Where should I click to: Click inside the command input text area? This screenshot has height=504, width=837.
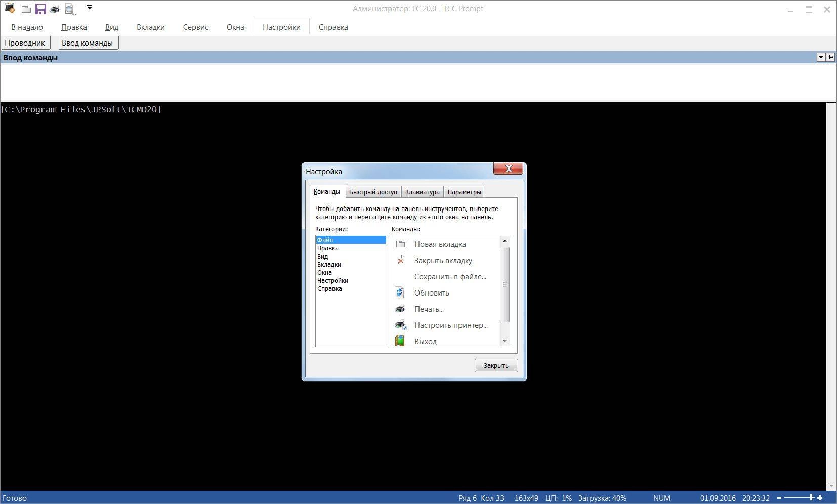[x=418, y=82]
